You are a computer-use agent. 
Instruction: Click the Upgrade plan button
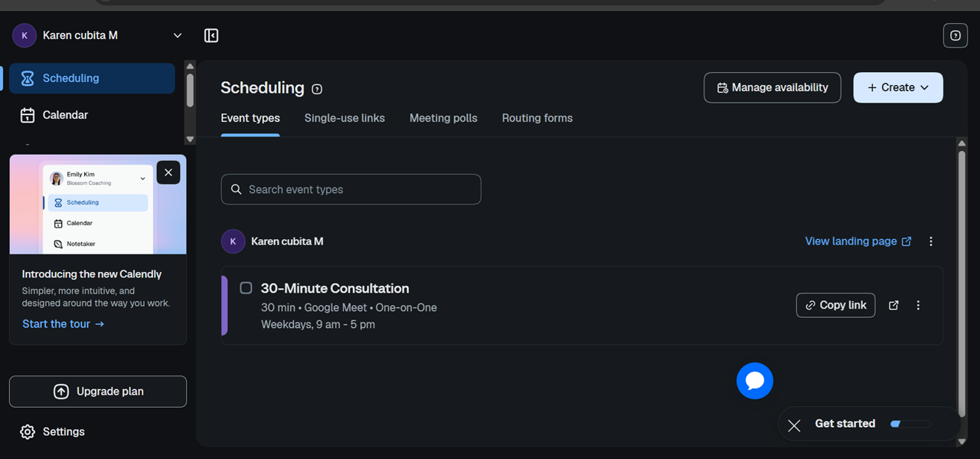[98, 392]
